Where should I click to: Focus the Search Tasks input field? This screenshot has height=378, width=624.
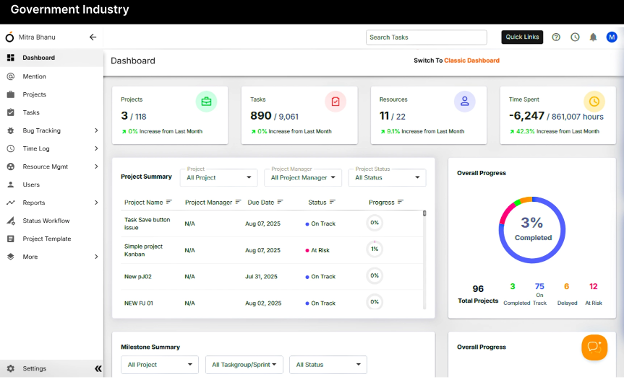coord(426,37)
